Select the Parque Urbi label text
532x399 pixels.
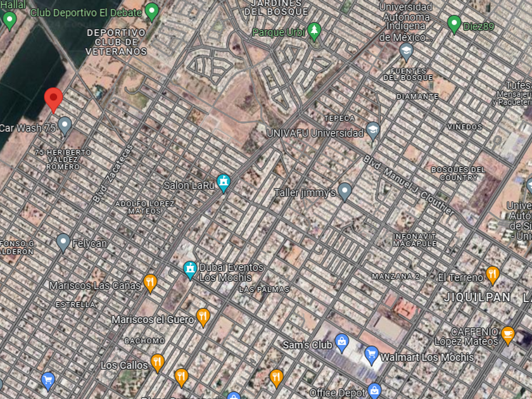(x=279, y=32)
